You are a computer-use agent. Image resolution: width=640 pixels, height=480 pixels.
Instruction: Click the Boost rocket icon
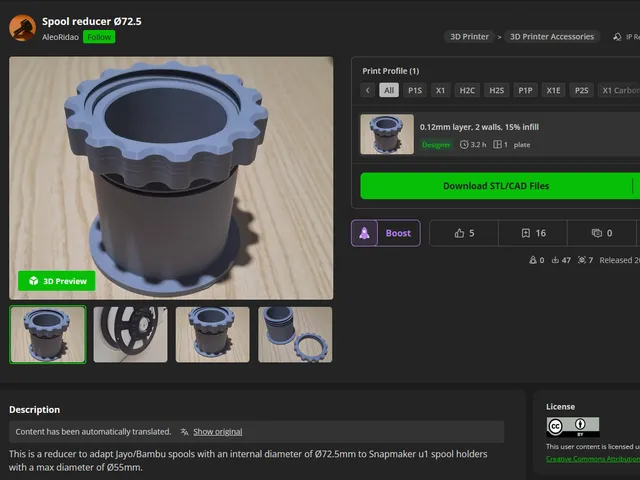tap(364, 233)
